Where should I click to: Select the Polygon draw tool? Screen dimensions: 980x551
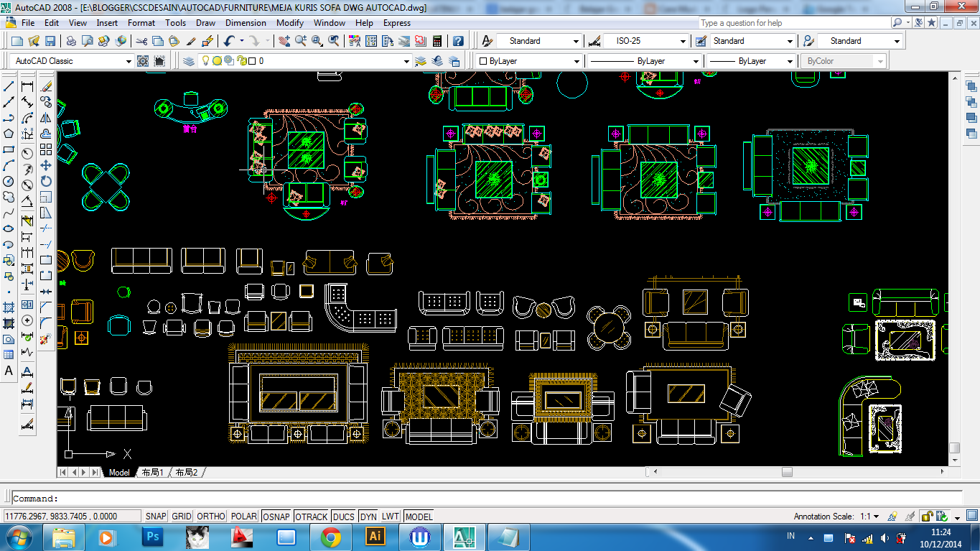[9, 134]
